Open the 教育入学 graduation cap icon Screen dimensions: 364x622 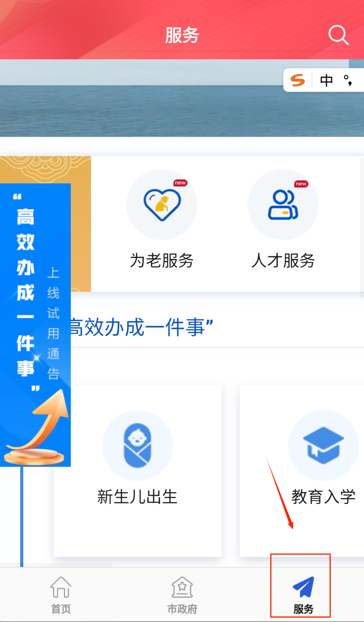click(x=323, y=446)
